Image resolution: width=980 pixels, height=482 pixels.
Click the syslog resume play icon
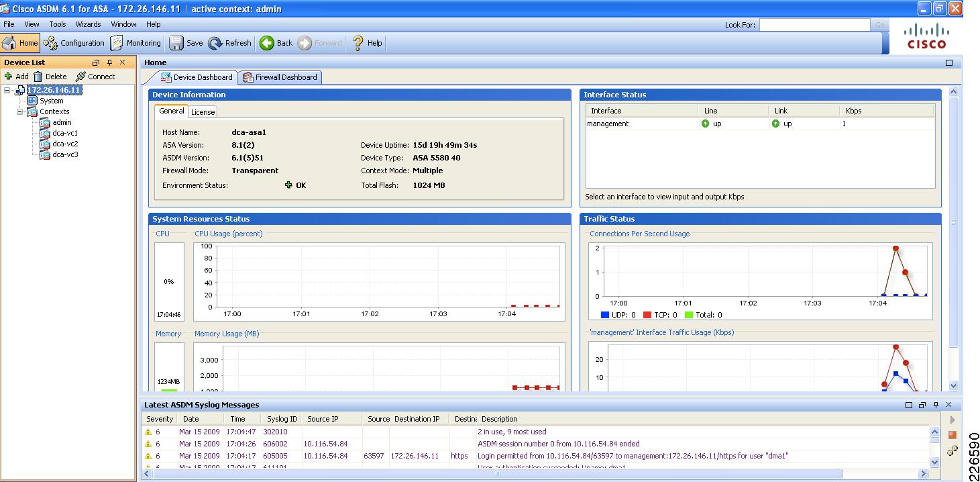tap(952, 420)
